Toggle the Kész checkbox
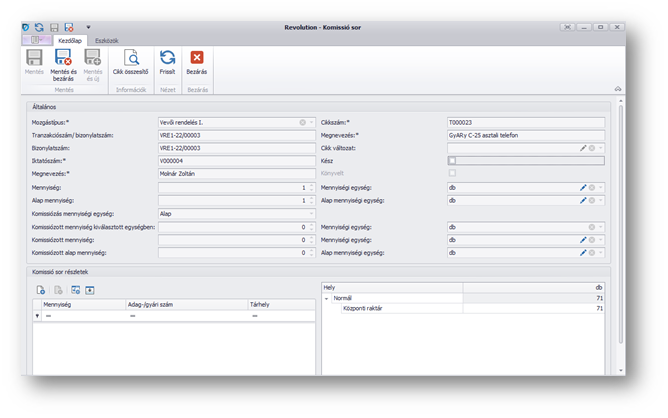 pyautogui.click(x=452, y=161)
